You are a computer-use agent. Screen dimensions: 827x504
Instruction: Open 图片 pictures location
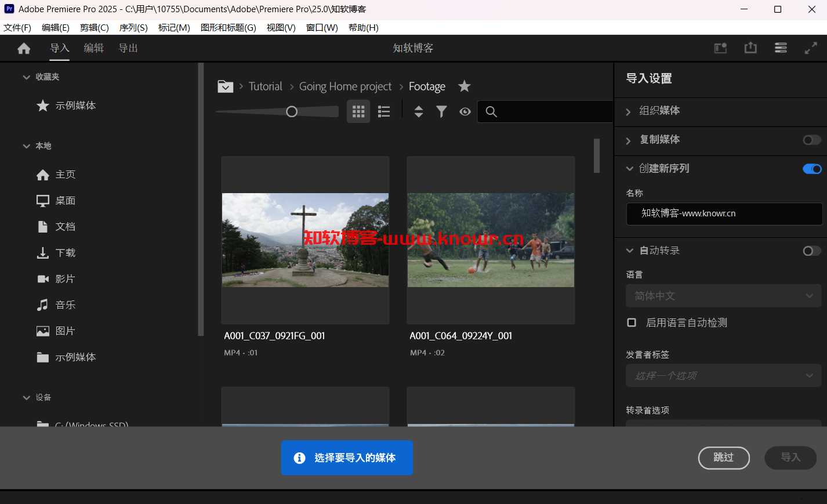pyautogui.click(x=56, y=331)
